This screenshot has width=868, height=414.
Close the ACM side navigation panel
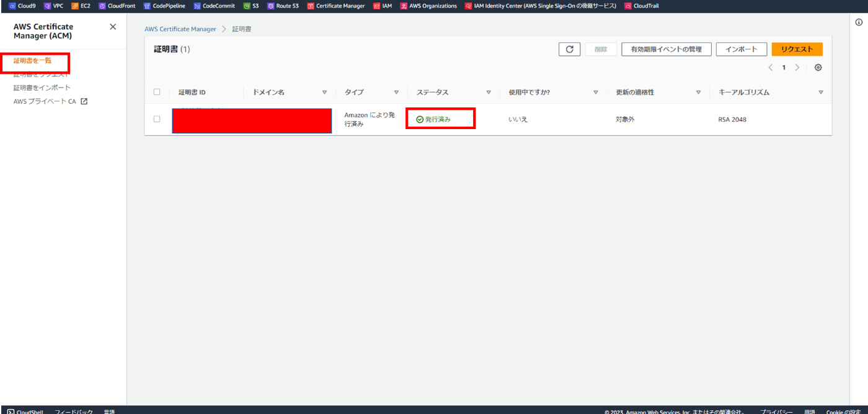pyautogui.click(x=112, y=27)
